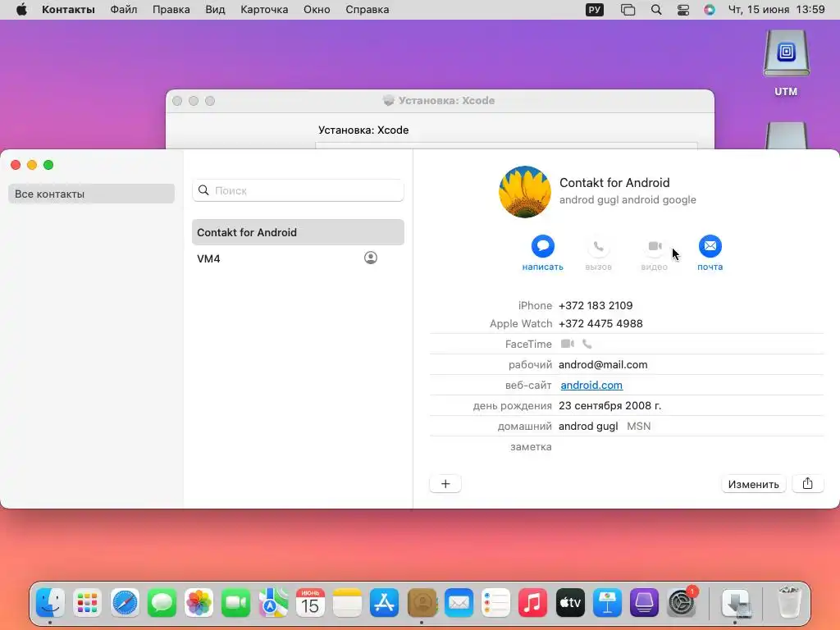Select the VM4 contact in list
The width and height of the screenshot is (840, 630).
[x=298, y=258]
